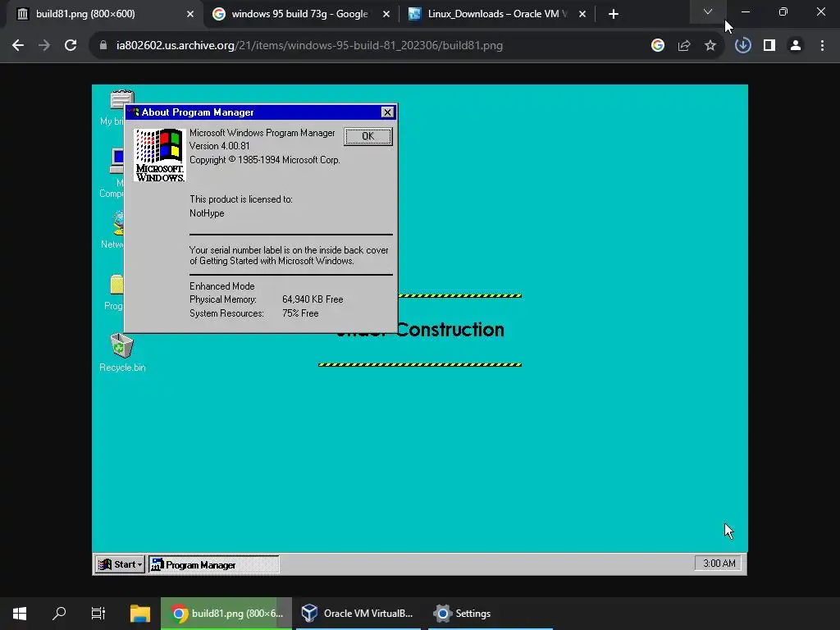
Task: Click the '75% Free' system resources value
Action: point(300,313)
